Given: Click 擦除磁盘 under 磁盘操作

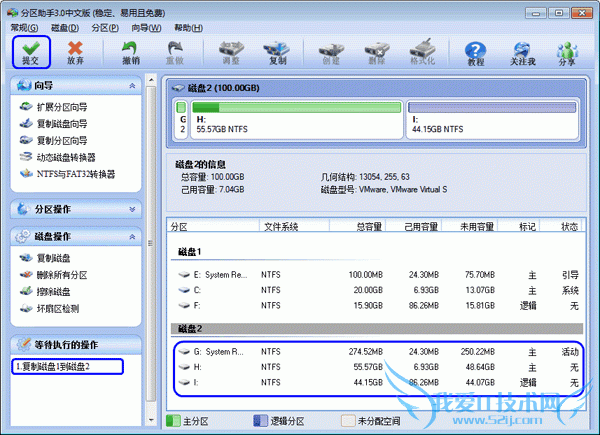Looking at the screenshot, I should tap(45, 292).
